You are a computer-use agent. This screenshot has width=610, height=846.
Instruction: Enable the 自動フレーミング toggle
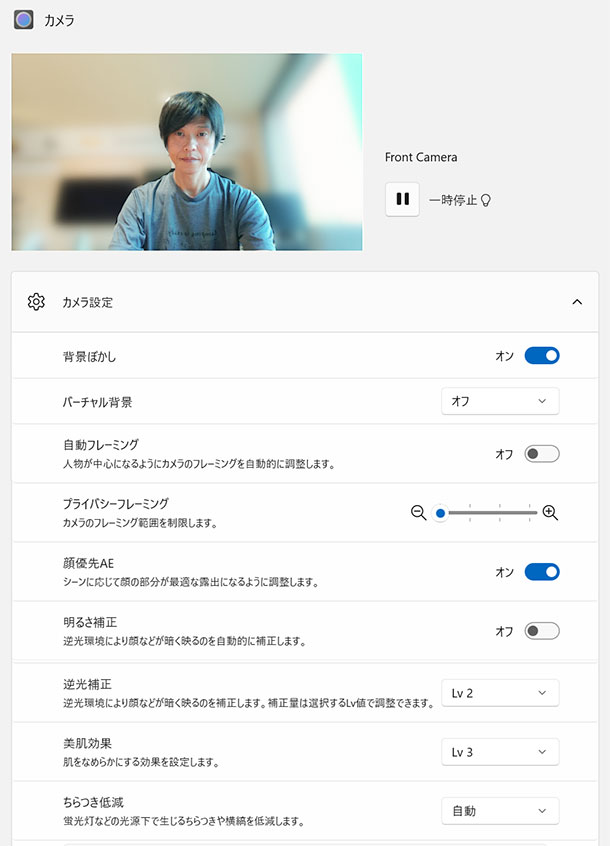pyautogui.click(x=542, y=454)
